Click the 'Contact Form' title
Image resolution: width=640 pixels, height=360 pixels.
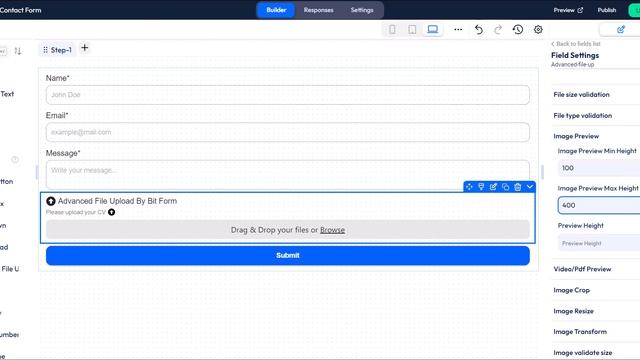click(20, 10)
